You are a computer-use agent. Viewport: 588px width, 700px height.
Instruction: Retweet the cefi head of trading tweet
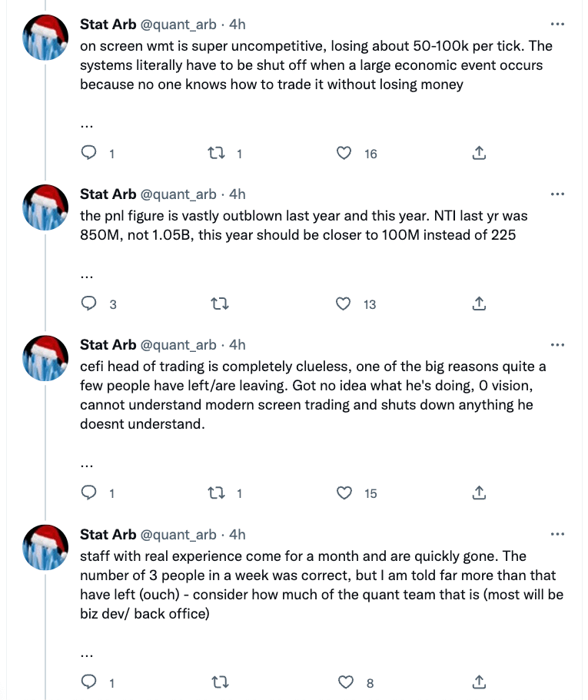(x=218, y=493)
